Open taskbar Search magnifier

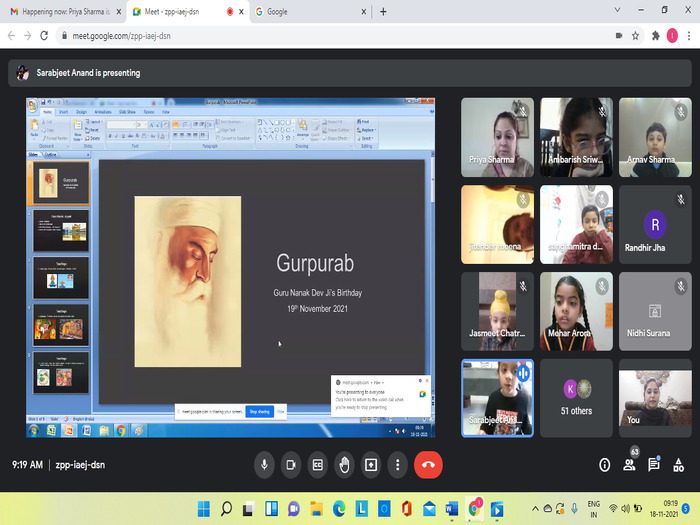tap(226, 508)
